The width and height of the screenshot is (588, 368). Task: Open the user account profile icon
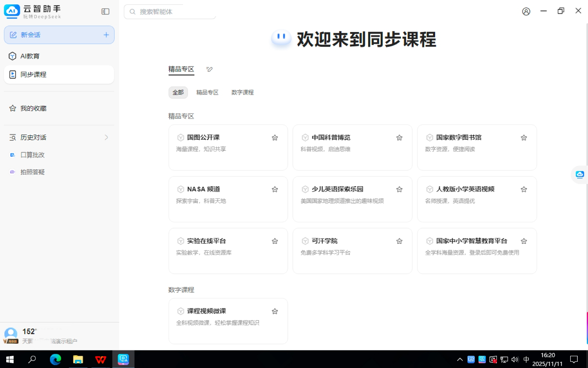coord(526,11)
